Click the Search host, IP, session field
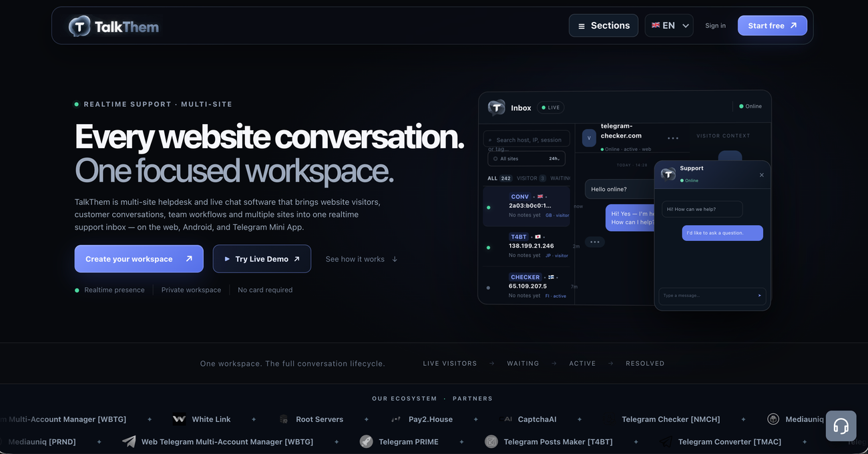This screenshot has height=454, width=868. 527,139
